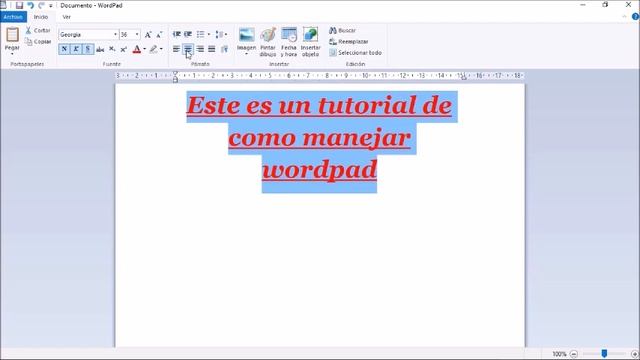Toggle superscript formatting
640x360 pixels.
click(x=124, y=49)
